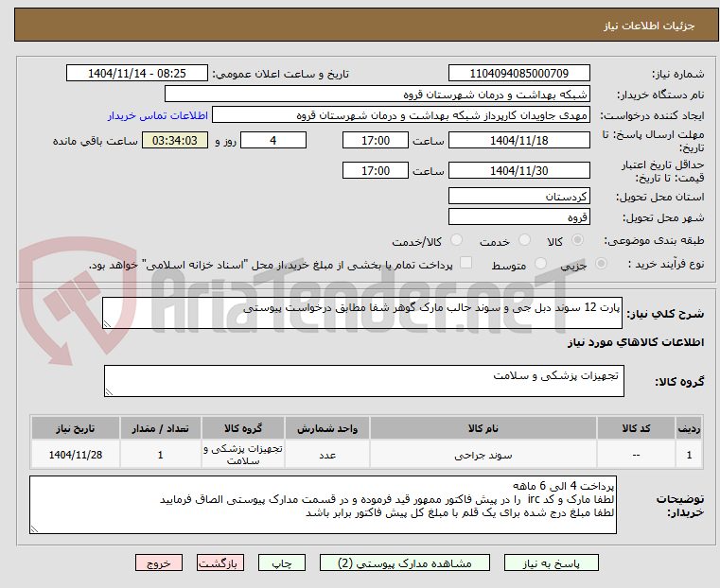Click the کد کالا column header
720x588 pixels.
tap(636, 428)
